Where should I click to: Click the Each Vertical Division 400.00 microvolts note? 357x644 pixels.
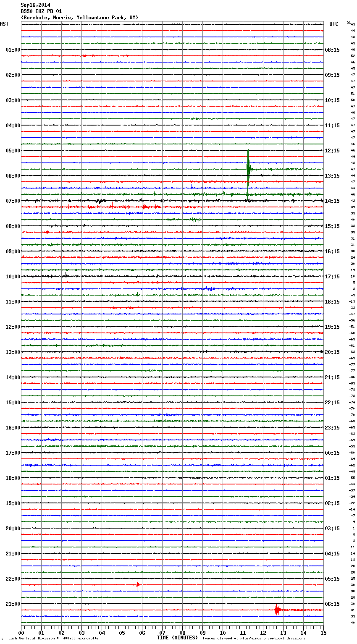click(53, 638)
